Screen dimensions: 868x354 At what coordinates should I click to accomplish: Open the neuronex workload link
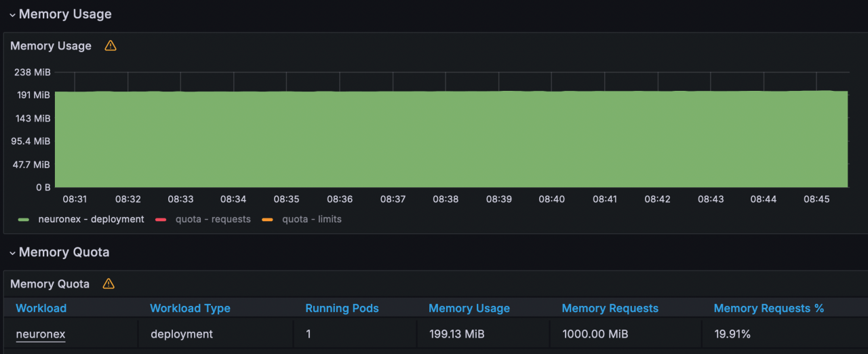pyautogui.click(x=41, y=334)
